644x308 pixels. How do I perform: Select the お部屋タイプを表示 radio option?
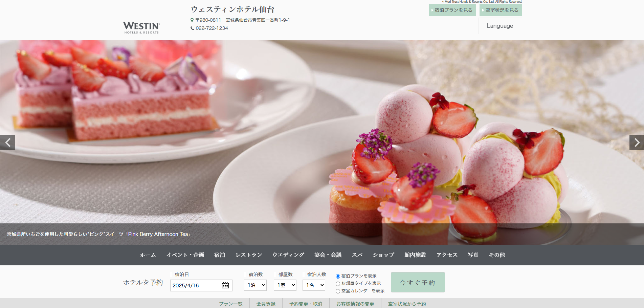click(338, 284)
